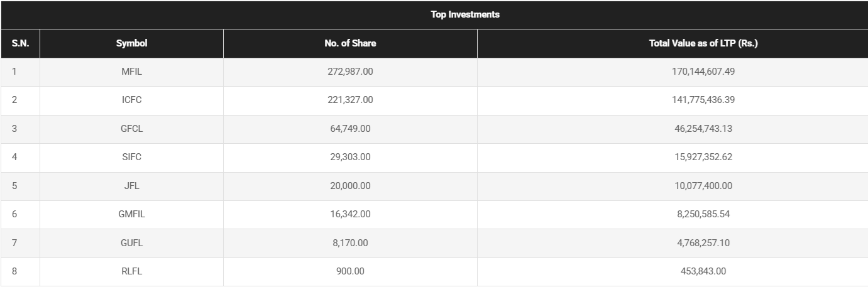
Task: Select the GMFIL symbol
Action: pos(131,214)
